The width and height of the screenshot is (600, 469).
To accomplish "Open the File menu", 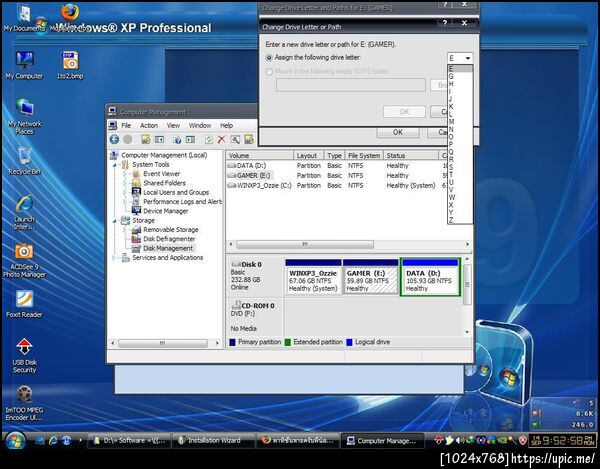I will [126, 125].
